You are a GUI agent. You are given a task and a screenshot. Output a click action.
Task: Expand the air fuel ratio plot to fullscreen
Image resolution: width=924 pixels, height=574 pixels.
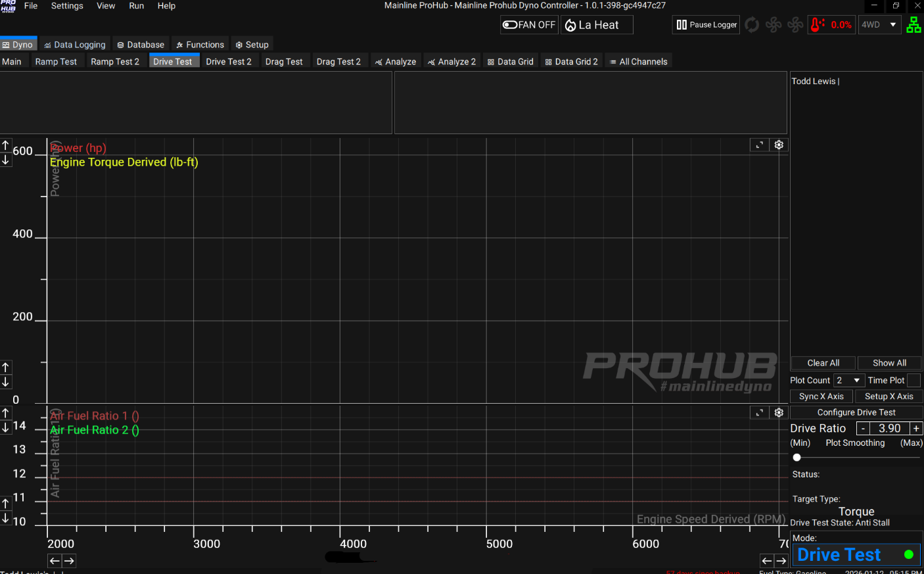(x=759, y=412)
